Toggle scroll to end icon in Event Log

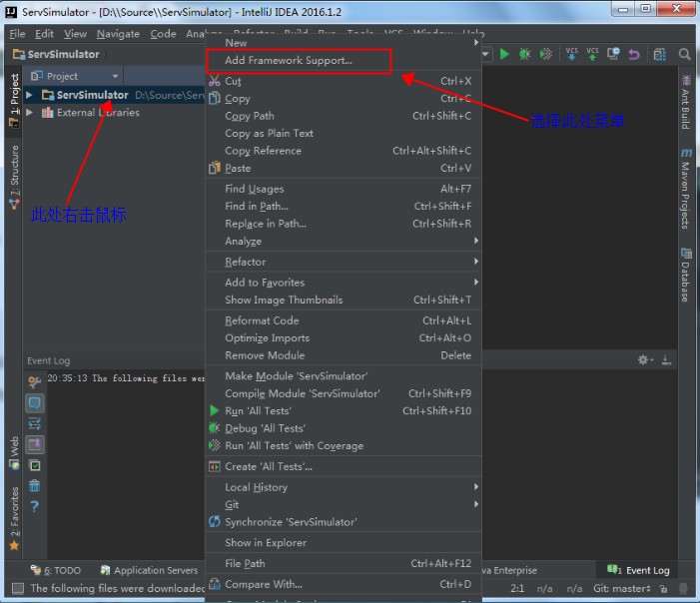(34, 444)
